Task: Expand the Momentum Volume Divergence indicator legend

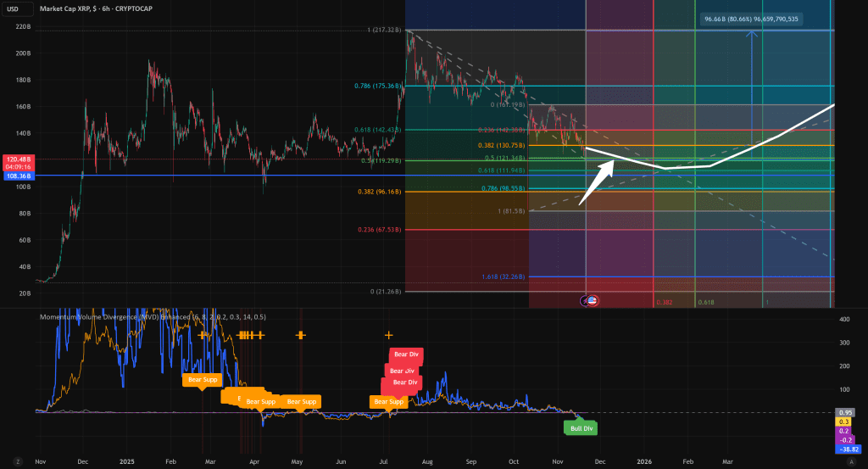Action: (x=153, y=317)
